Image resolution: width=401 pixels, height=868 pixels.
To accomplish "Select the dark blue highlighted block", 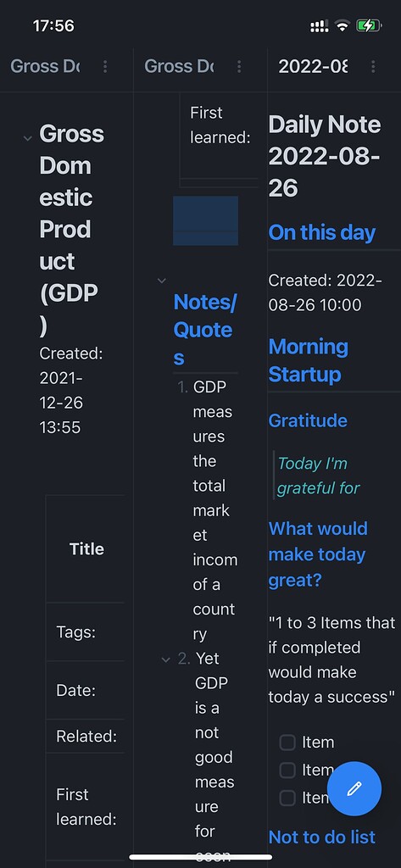I will click(x=205, y=220).
